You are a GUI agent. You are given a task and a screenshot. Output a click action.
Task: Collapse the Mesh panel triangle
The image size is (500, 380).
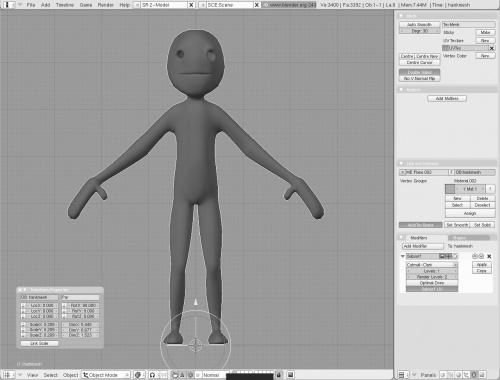pos(401,16)
